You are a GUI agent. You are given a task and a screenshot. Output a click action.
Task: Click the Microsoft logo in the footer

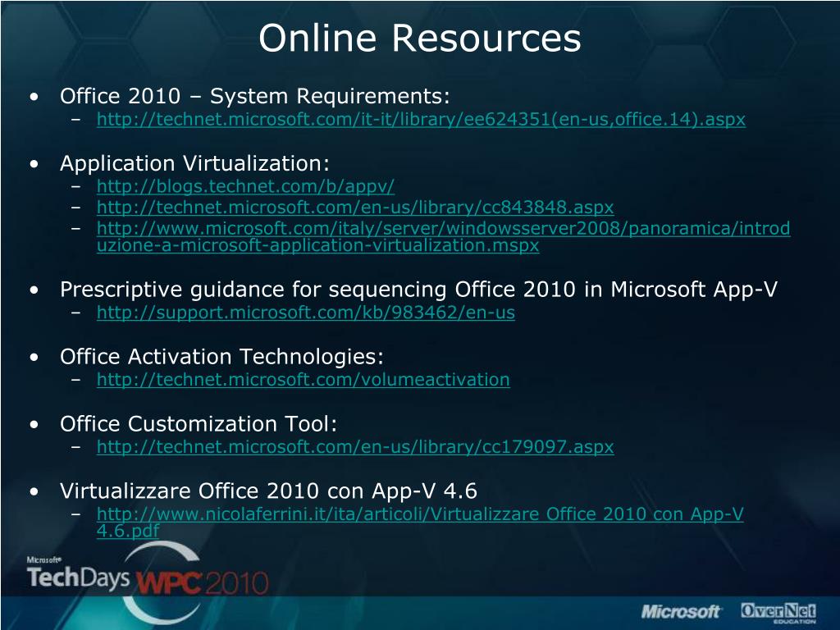point(682,611)
